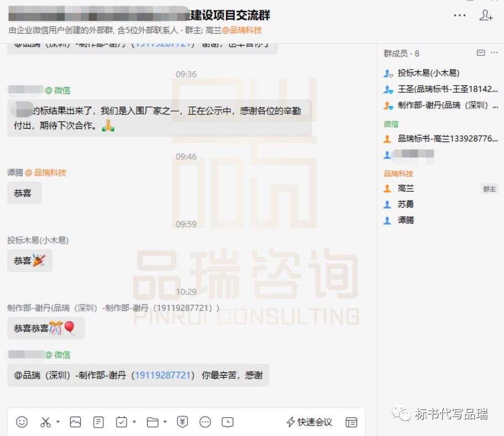
Task: Open the more tools ellipsis icon
Action: pyautogui.click(x=205, y=422)
